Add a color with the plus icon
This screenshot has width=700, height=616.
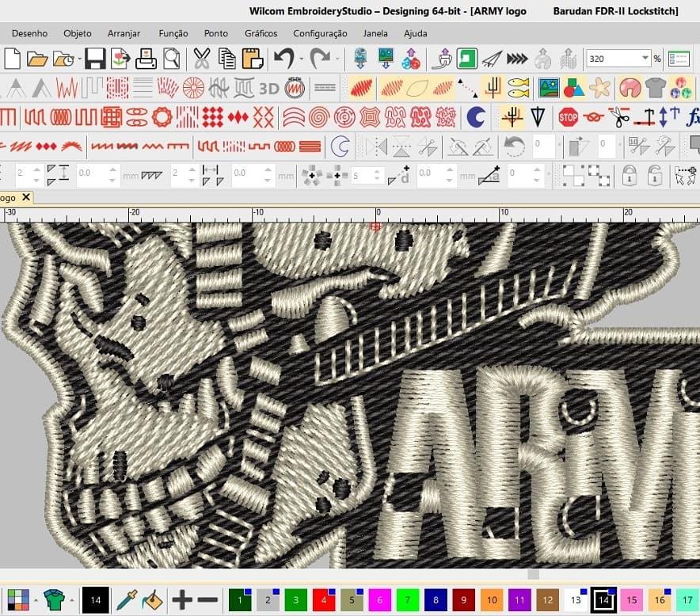(182, 599)
